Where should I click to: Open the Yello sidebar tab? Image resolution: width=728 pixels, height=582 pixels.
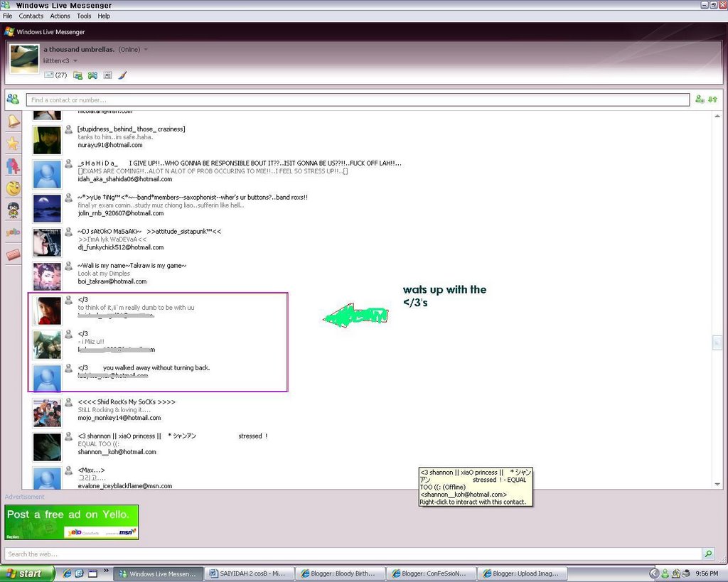coord(14,232)
